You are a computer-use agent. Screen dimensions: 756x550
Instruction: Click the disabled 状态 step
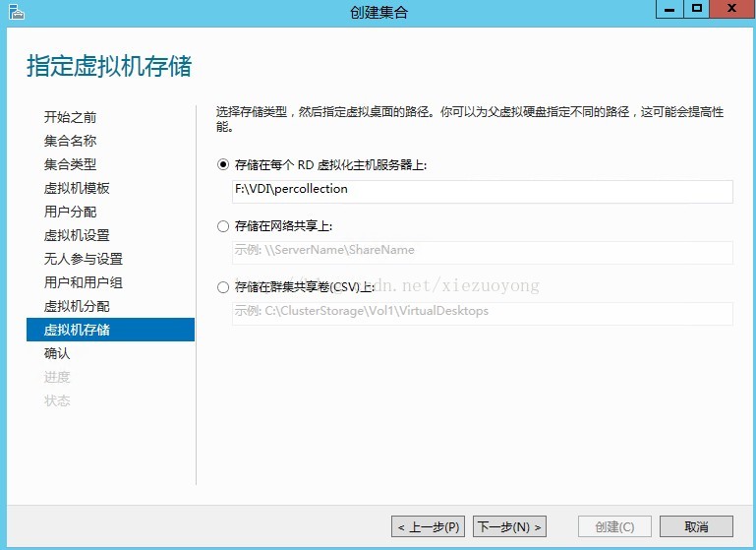[x=57, y=400]
